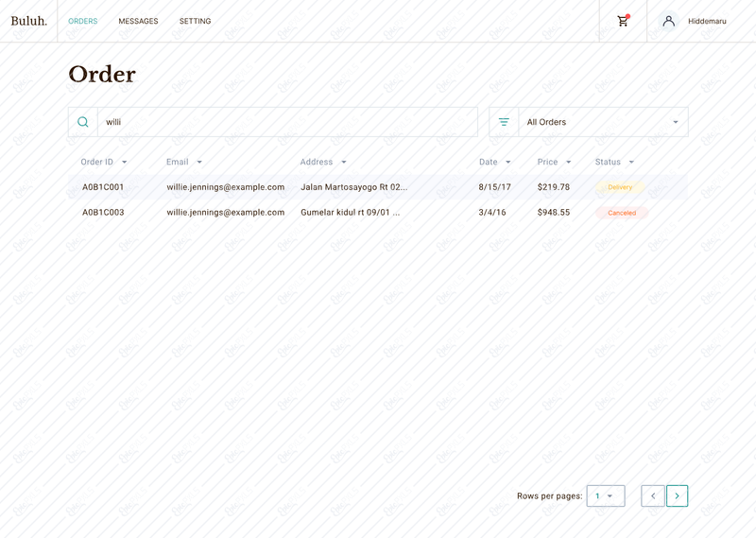This screenshot has height=538, width=756.
Task: Click address Jalan Martosayogo Rt 02...
Action: click(x=353, y=186)
